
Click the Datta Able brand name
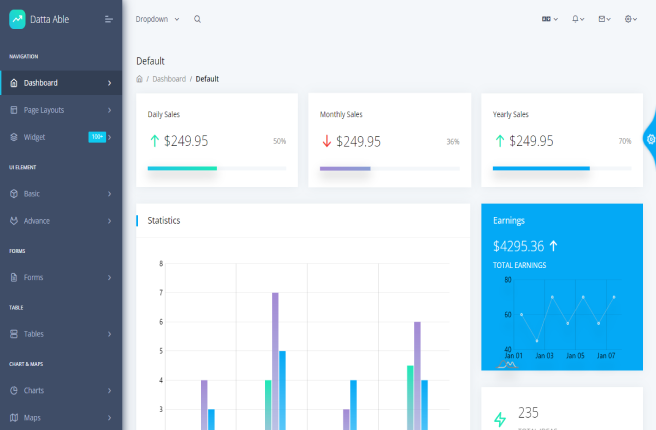49,19
